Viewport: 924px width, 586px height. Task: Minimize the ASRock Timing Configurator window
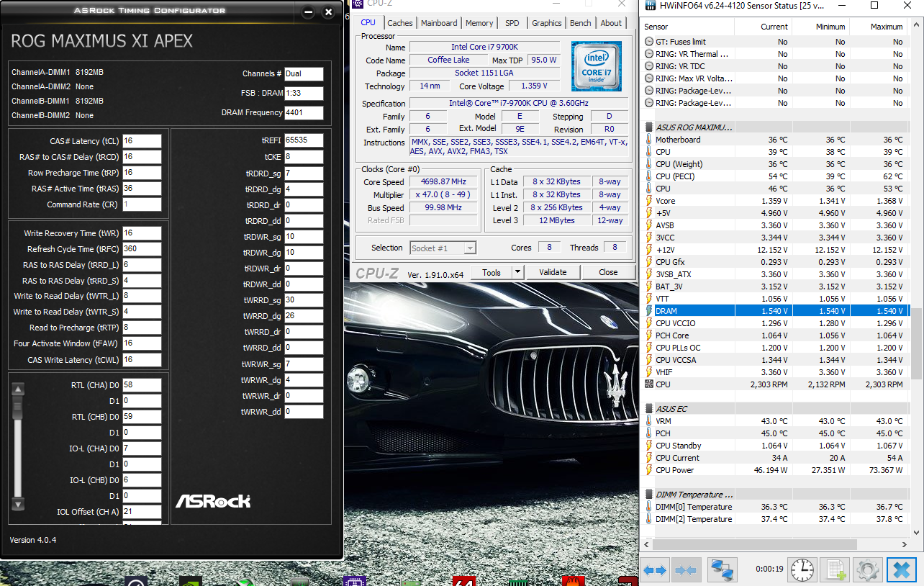pyautogui.click(x=308, y=12)
